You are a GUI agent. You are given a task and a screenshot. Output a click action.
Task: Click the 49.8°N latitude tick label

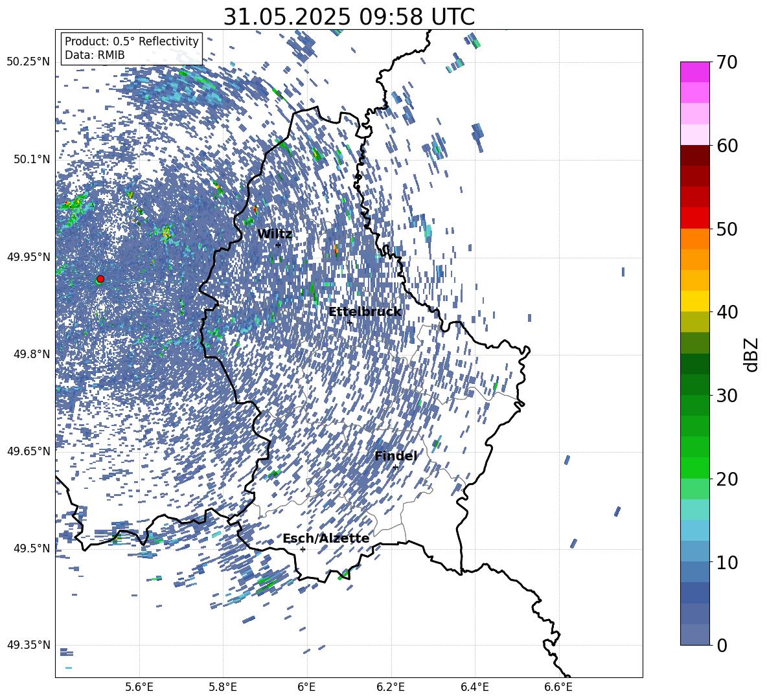click(x=32, y=354)
